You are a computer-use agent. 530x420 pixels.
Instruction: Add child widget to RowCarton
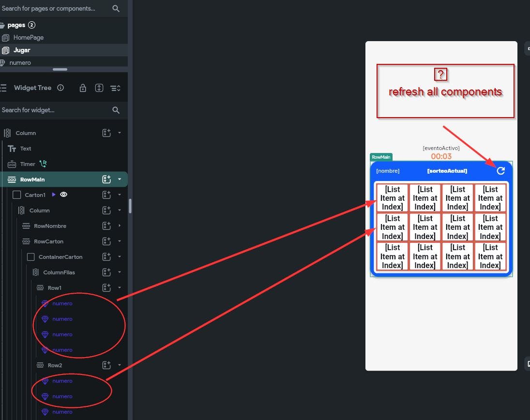coord(106,241)
